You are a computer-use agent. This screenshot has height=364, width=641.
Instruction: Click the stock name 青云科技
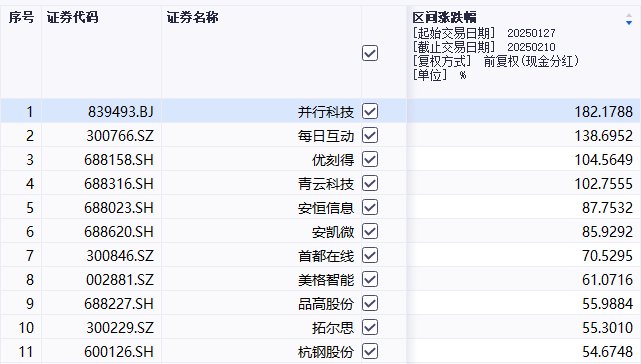point(326,184)
